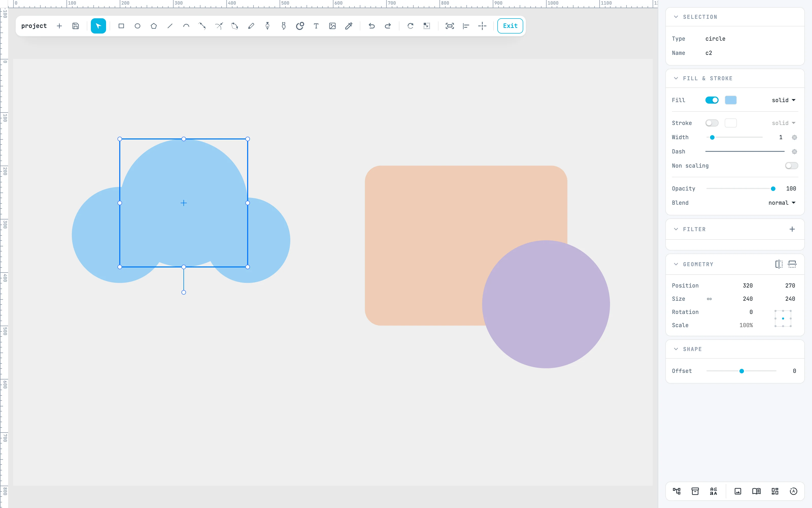The height and width of the screenshot is (508, 812).
Task: Collapse the Geometry section
Action: pyautogui.click(x=676, y=264)
